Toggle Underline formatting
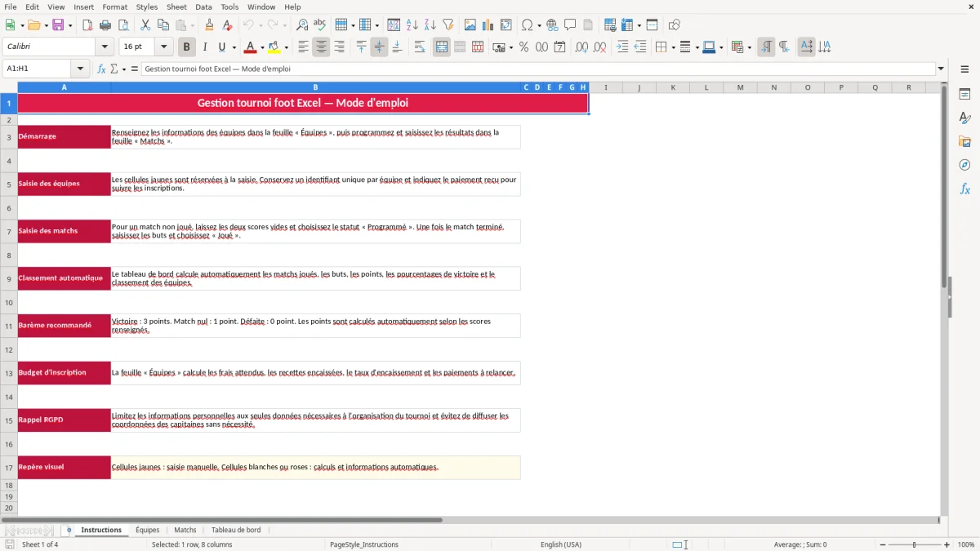This screenshot has width=980, height=551. (222, 47)
